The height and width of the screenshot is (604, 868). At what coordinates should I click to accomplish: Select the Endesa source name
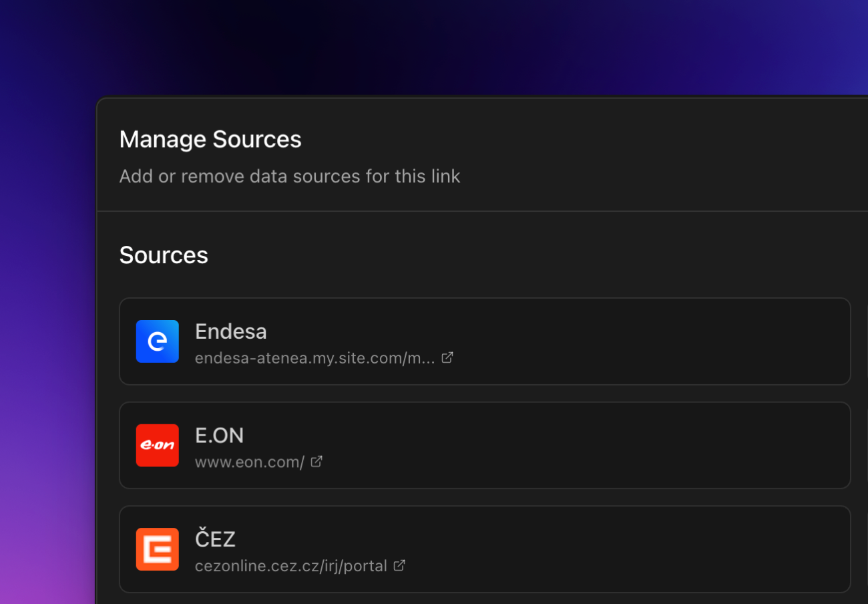[x=231, y=331]
